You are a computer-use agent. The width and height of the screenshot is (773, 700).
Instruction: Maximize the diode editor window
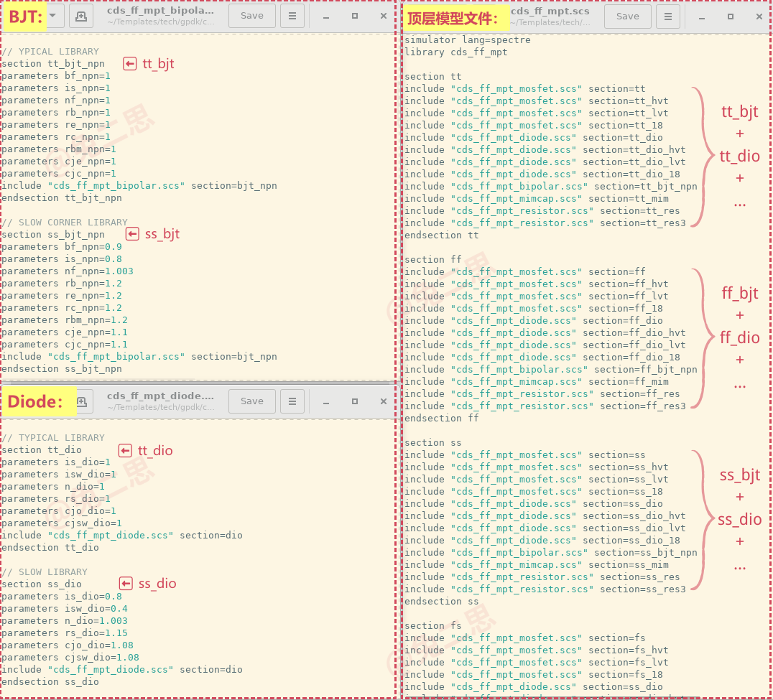pyautogui.click(x=354, y=401)
